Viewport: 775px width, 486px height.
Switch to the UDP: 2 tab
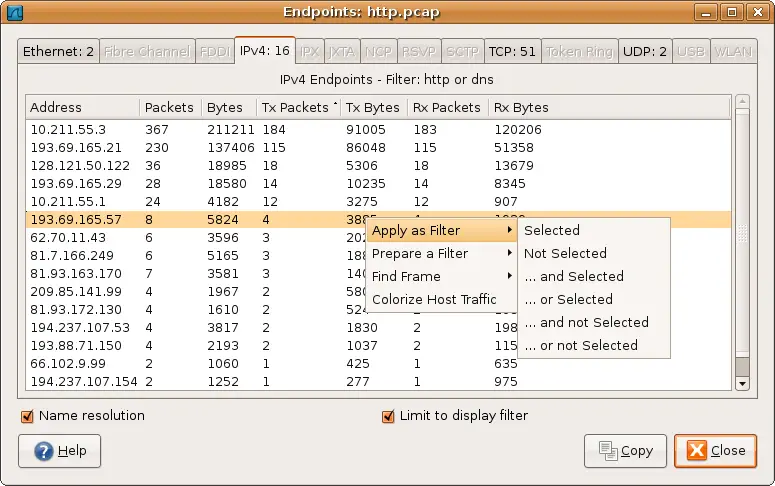(645, 51)
